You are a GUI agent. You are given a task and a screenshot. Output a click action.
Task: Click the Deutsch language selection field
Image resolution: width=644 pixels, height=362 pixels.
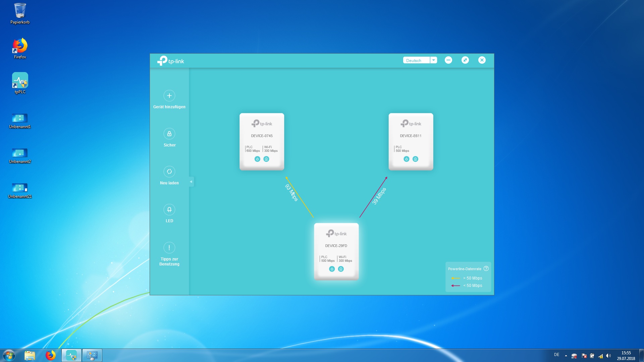tap(416, 60)
